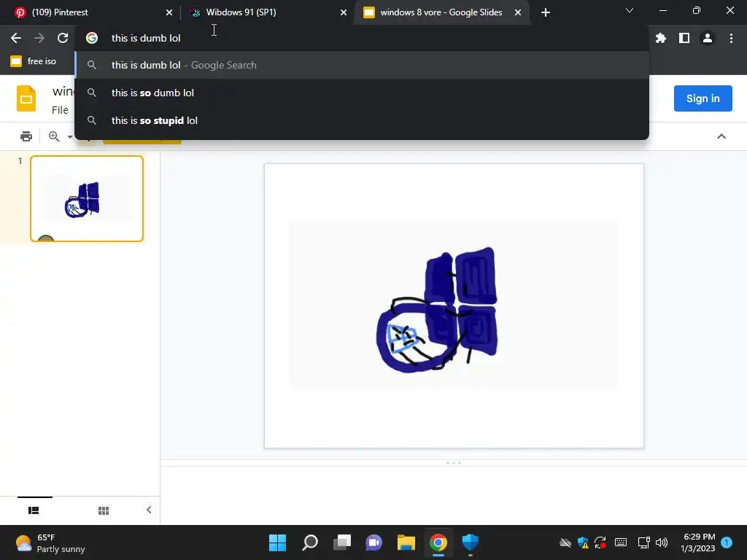The height and width of the screenshot is (560, 747).
Task: Open the network tray icon
Action: (643, 542)
